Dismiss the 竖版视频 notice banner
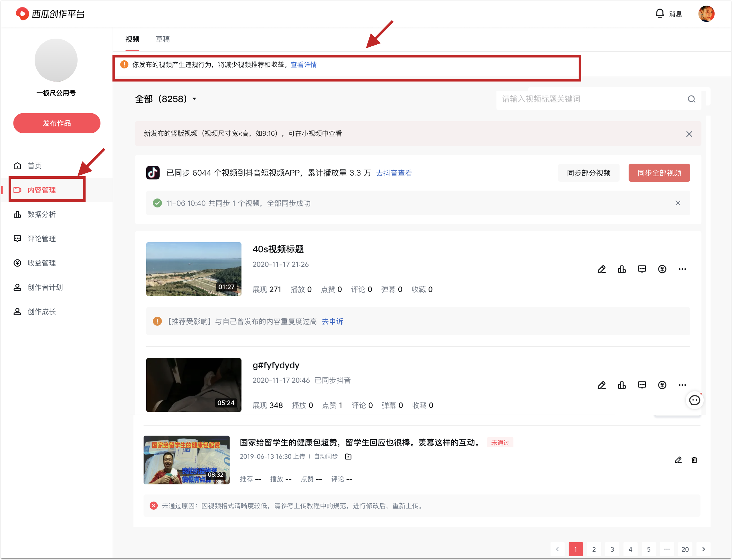This screenshot has height=560, width=732. [x=689, y=134]
